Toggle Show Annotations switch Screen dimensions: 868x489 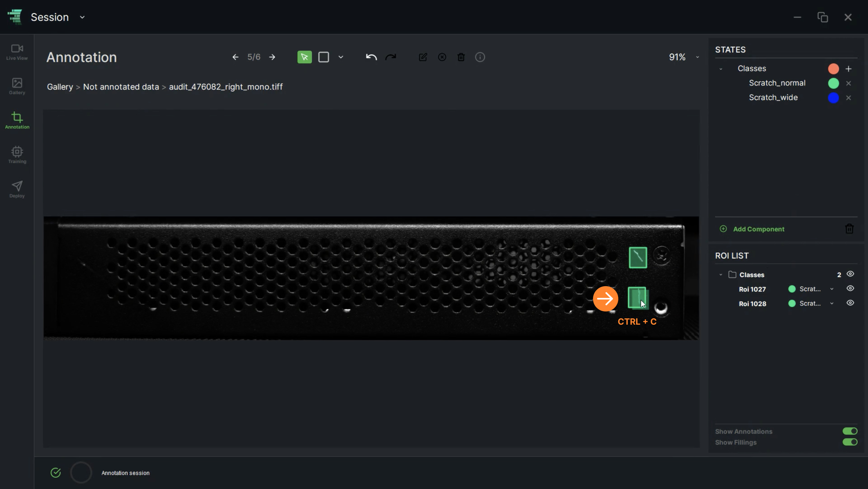tap(850, 431)
